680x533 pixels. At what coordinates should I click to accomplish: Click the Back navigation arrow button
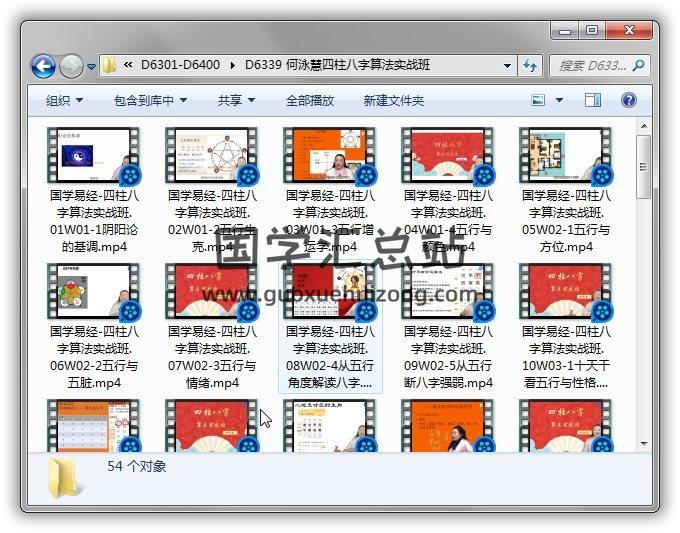tap(43, 66)
